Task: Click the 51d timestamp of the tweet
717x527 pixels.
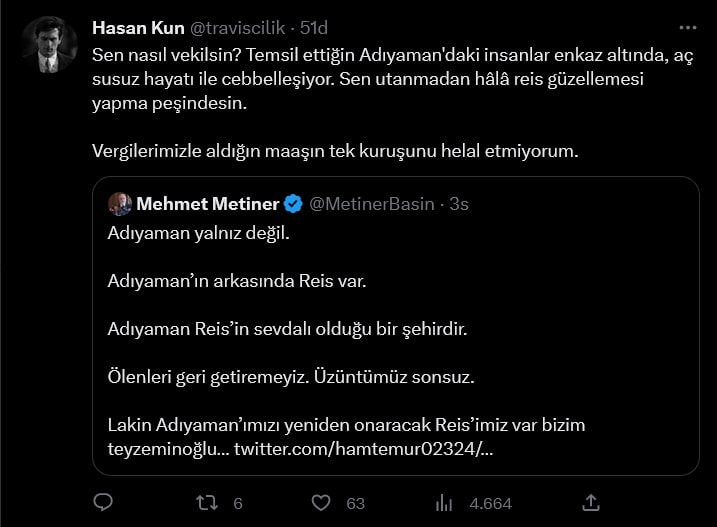Action: [314, 27]
